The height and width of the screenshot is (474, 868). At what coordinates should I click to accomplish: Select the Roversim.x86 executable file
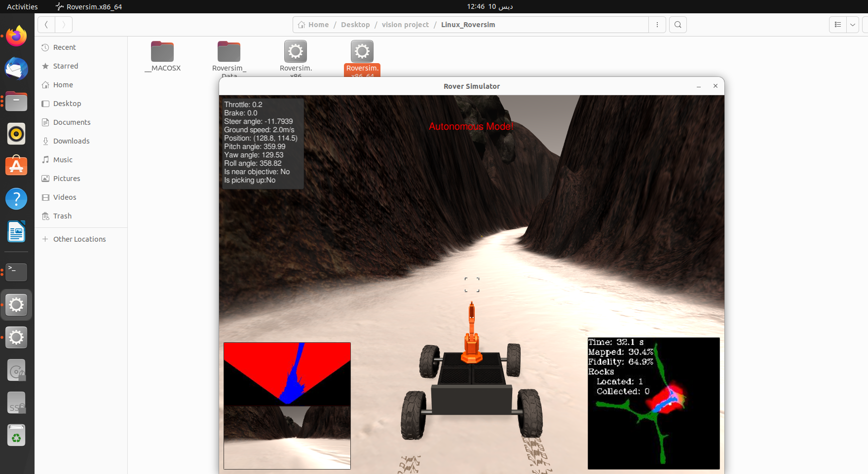[296, 58]
